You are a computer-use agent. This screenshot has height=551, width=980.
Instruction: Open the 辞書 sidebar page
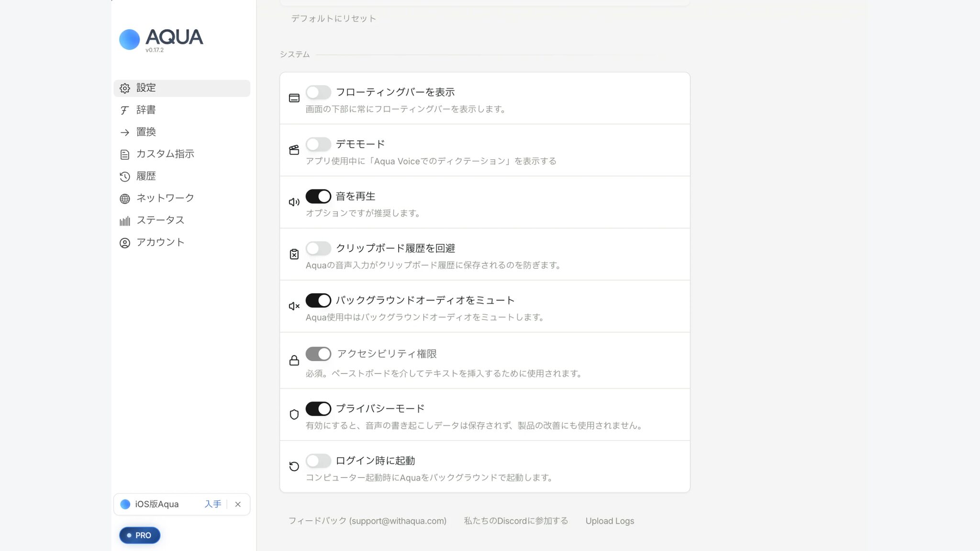[x=182, y=110]
